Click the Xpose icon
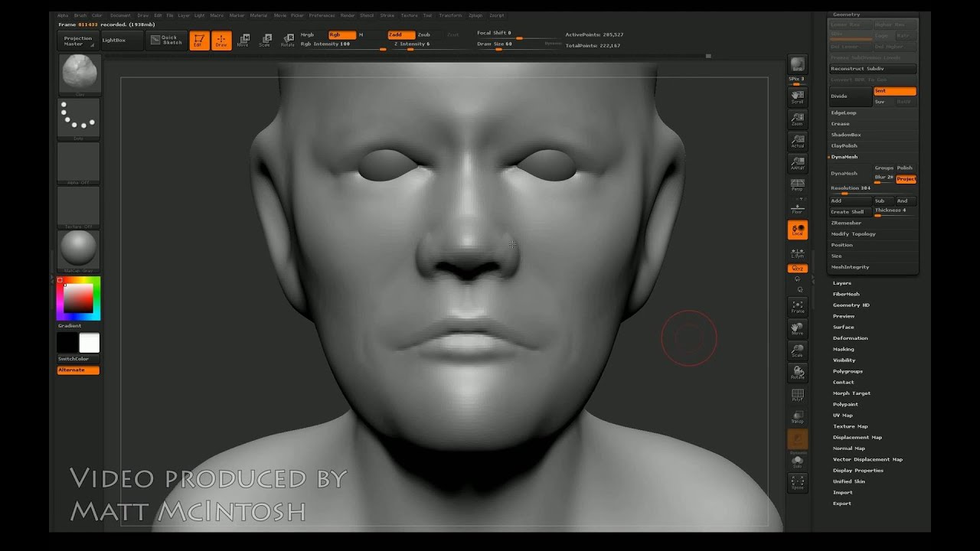 click(797, 483)
